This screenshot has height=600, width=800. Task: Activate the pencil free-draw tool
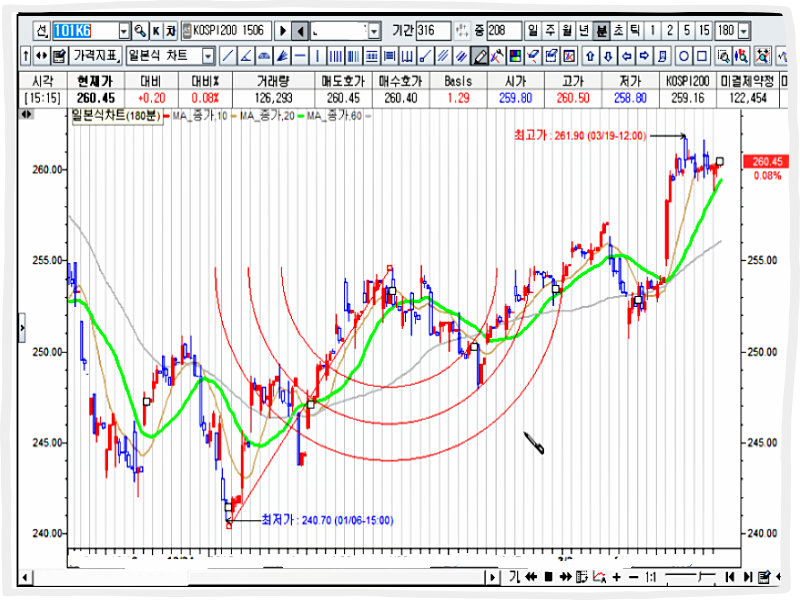click(x=480, y=56)
